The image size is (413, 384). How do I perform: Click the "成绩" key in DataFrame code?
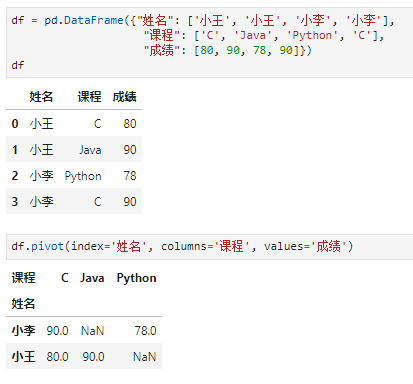(162, 50)
